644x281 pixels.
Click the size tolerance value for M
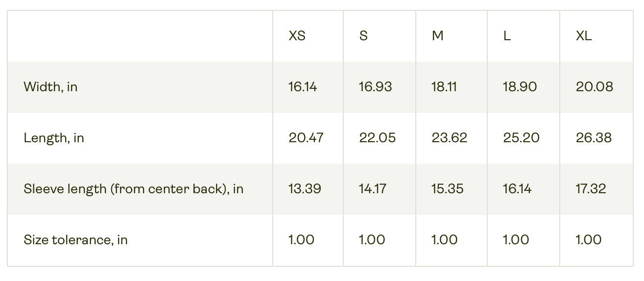point(444,240)
